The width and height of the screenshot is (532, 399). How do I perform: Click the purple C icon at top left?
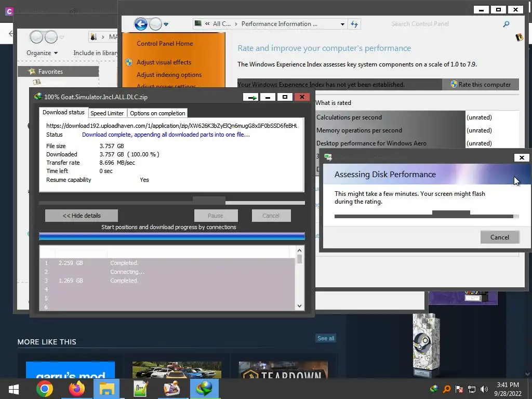click(9, 11)
